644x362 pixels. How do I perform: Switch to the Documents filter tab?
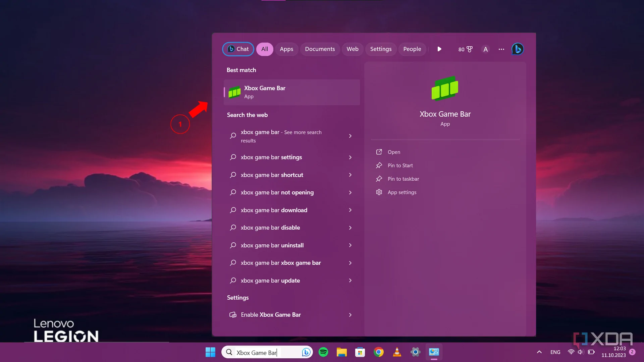pyautogui.click(x=320, y=49)
